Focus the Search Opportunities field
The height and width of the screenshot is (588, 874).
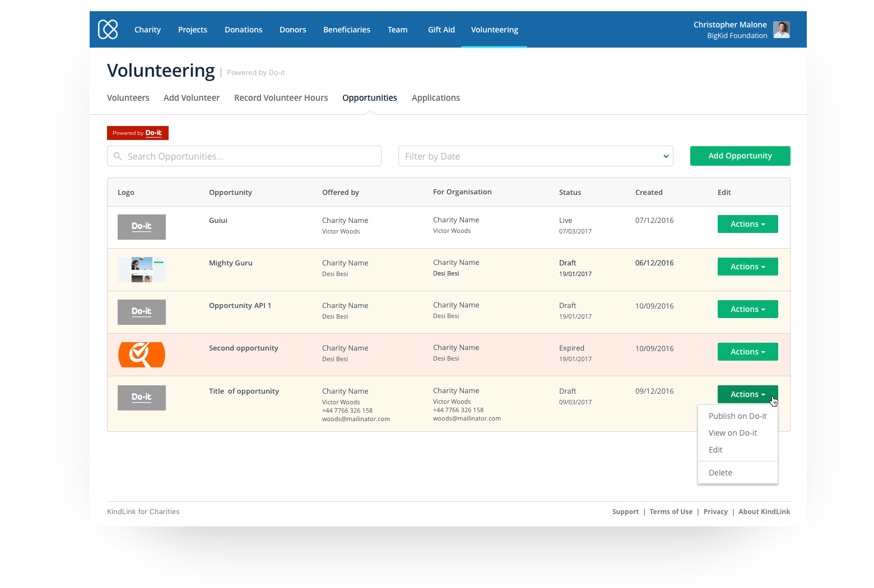[x=244, y=156]
